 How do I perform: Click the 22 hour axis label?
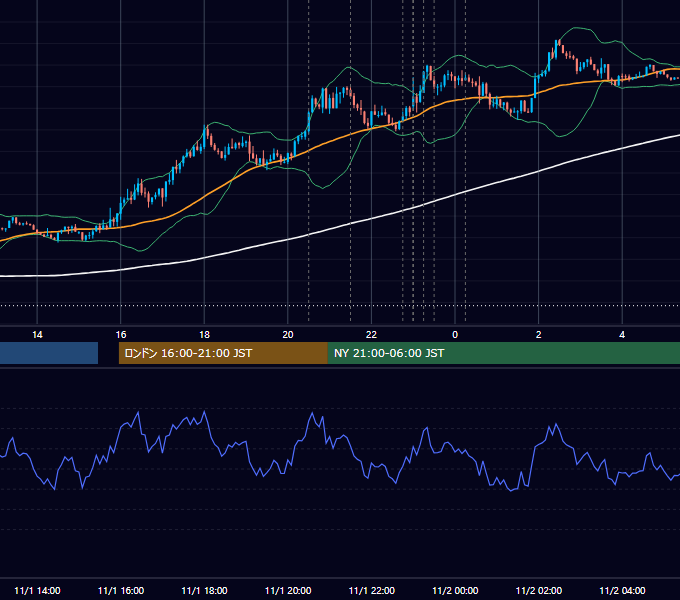pyautogui.click(x=371, y=335)
